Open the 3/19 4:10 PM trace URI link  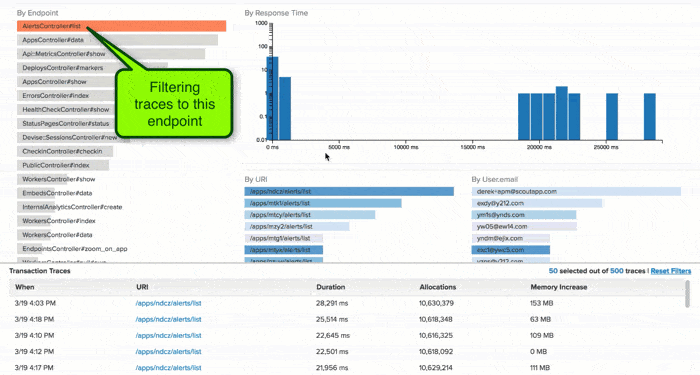tap(168, 335)
